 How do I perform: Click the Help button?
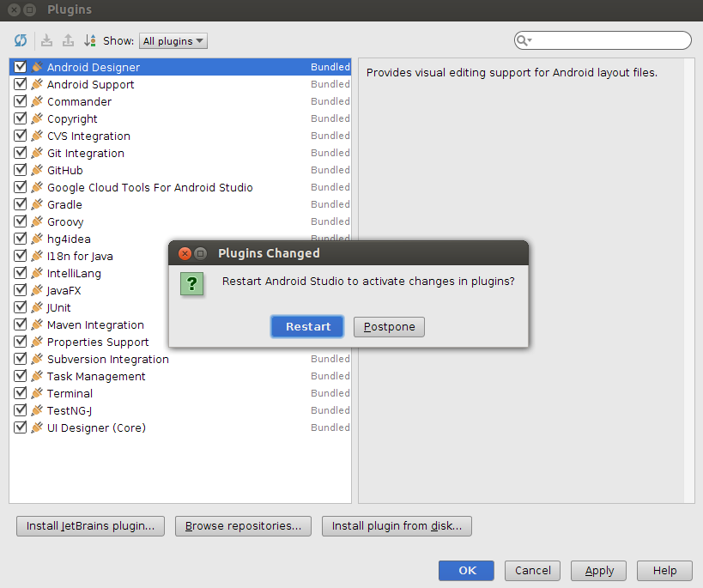pyautogui.click(x=664, y=571)
